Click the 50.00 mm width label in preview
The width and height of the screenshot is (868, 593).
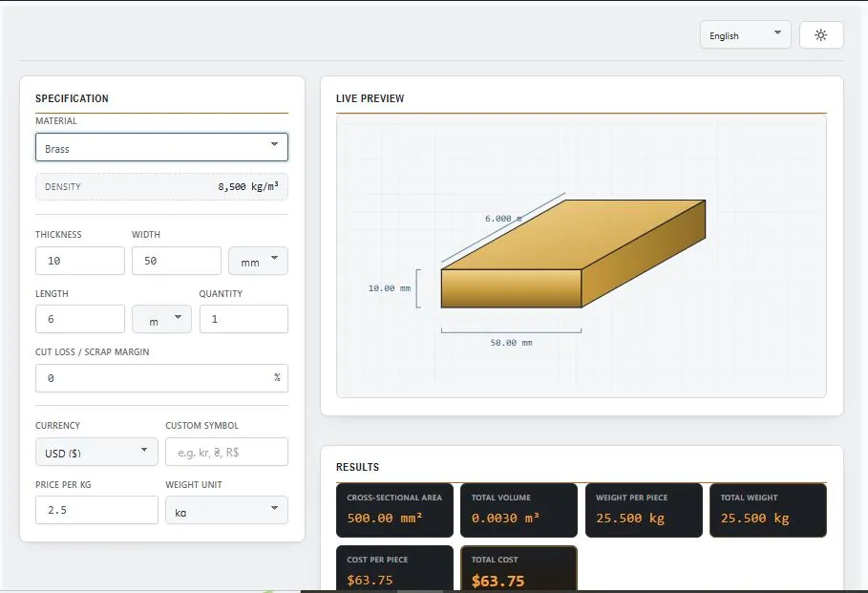pos(511,343)
